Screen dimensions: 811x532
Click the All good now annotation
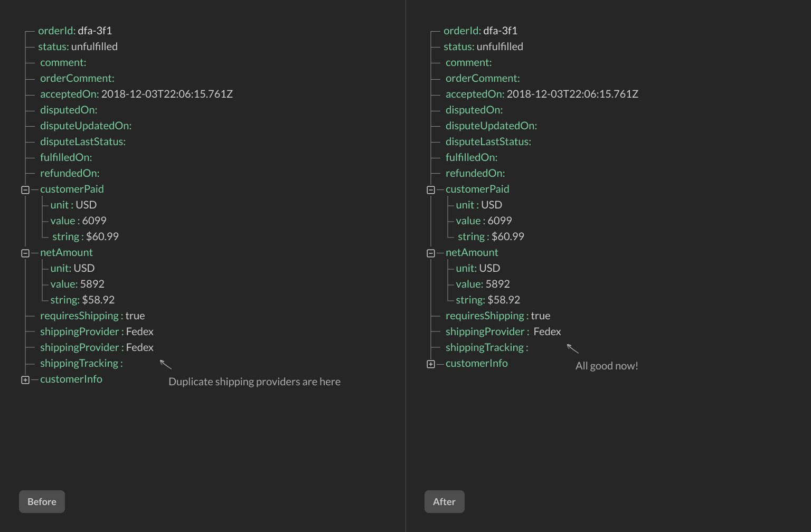tap(606, 365)
